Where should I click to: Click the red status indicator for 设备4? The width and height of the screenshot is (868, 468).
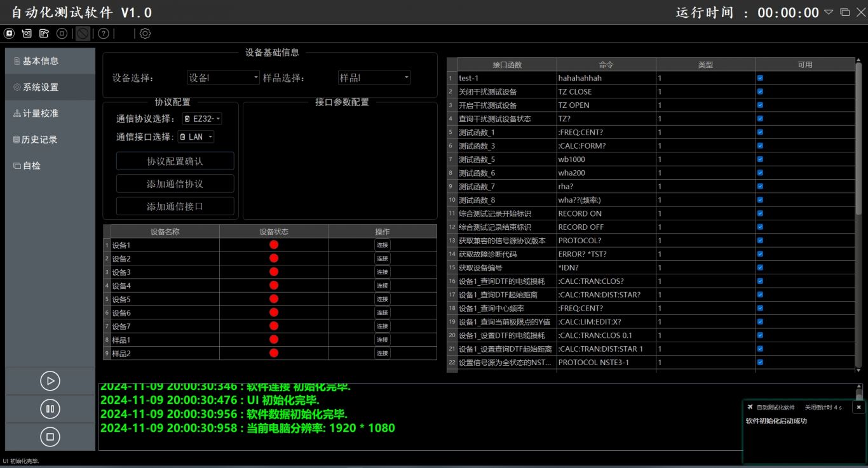pyautogui.click(x=274, y=285)
